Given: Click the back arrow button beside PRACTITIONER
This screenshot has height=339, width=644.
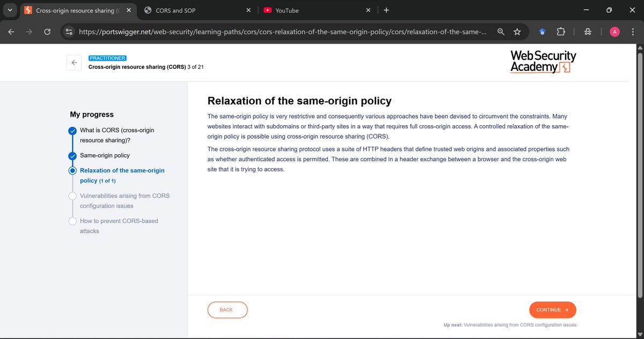Looking at the screenshot, I should point(74,62).
